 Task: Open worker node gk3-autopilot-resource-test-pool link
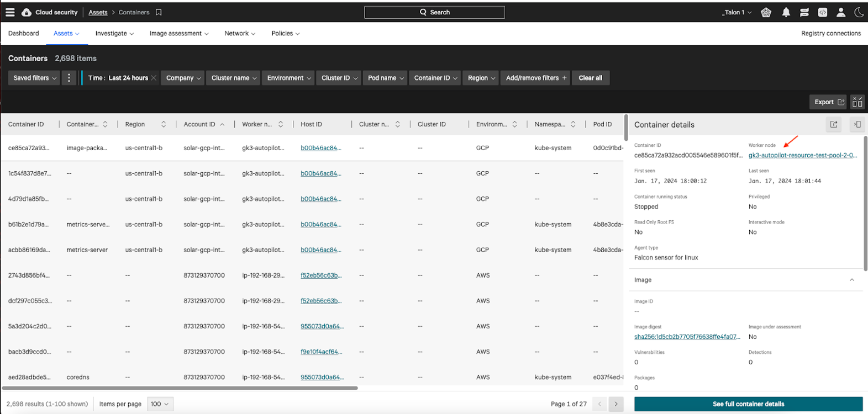802,156
